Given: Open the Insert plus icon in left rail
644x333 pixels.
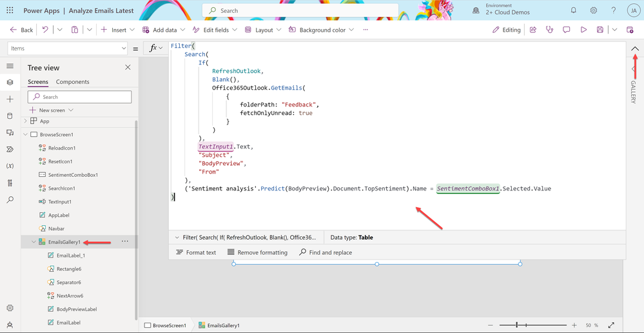Looking at the screenshot, I should point(10,99).
